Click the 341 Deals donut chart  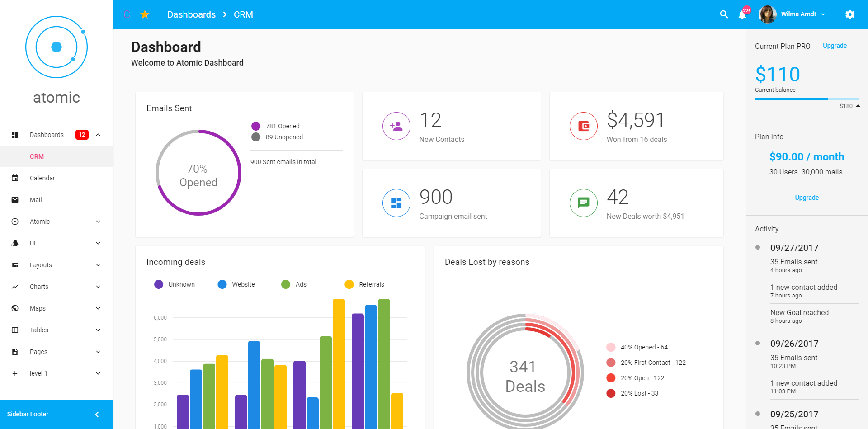click(x=525, y=372)
